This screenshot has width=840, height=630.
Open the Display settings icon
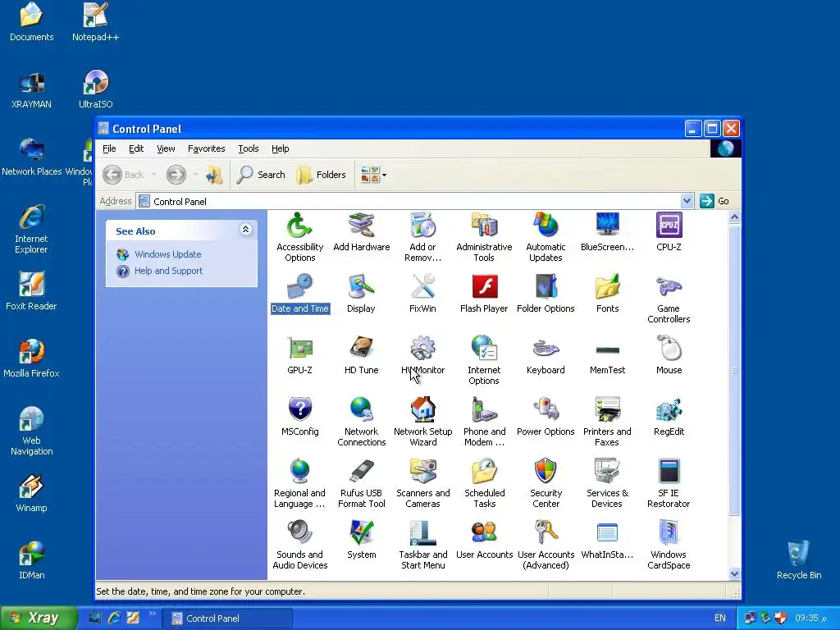pyautogui.click(x=361, y=293)
